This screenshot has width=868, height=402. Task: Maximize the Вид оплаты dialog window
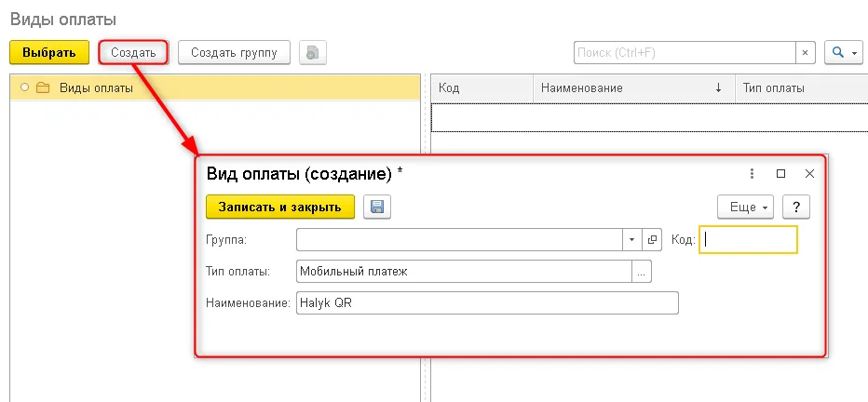[x=781, y=174]
